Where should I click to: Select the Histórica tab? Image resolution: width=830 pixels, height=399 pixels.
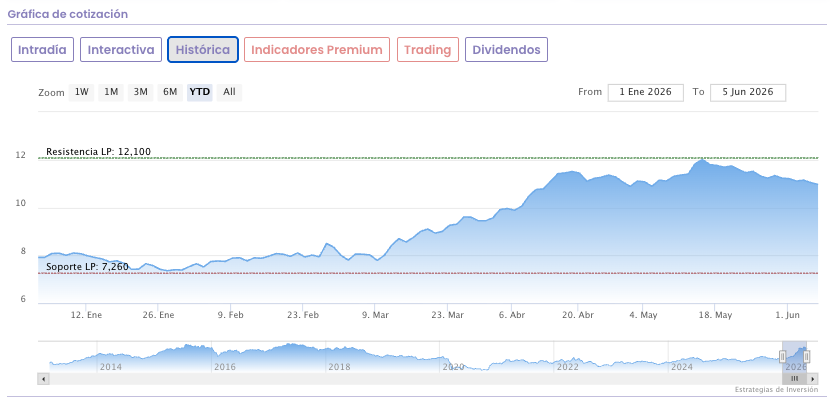pos(203,50)
